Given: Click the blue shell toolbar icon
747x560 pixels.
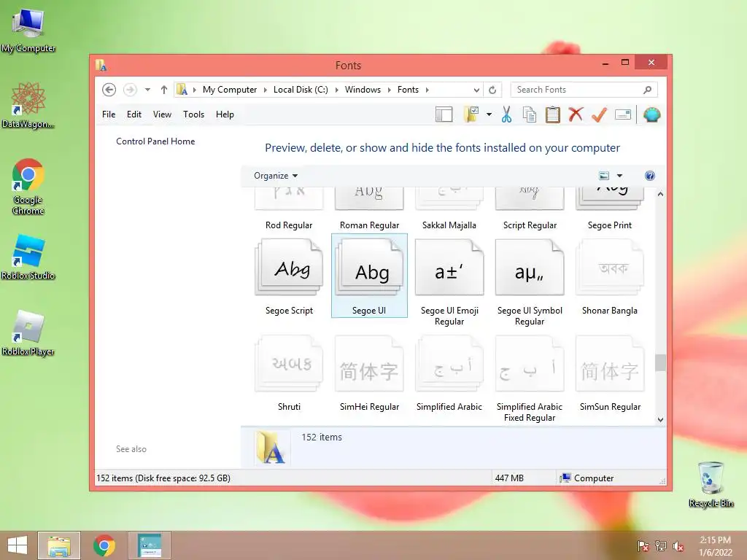Looking at the screenshot, I should pos(651,114).
